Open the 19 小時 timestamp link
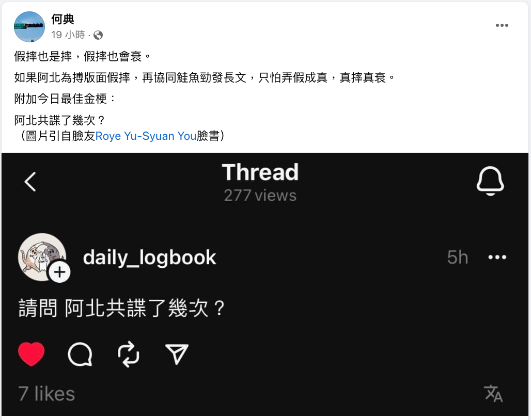The image size is (531, 420). pyautogui.click(x=68, y=35)
